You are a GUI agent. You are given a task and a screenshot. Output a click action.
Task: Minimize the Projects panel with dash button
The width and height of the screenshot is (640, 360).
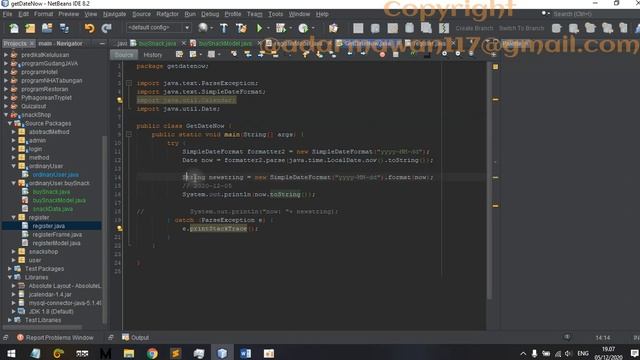pos(102,43)
